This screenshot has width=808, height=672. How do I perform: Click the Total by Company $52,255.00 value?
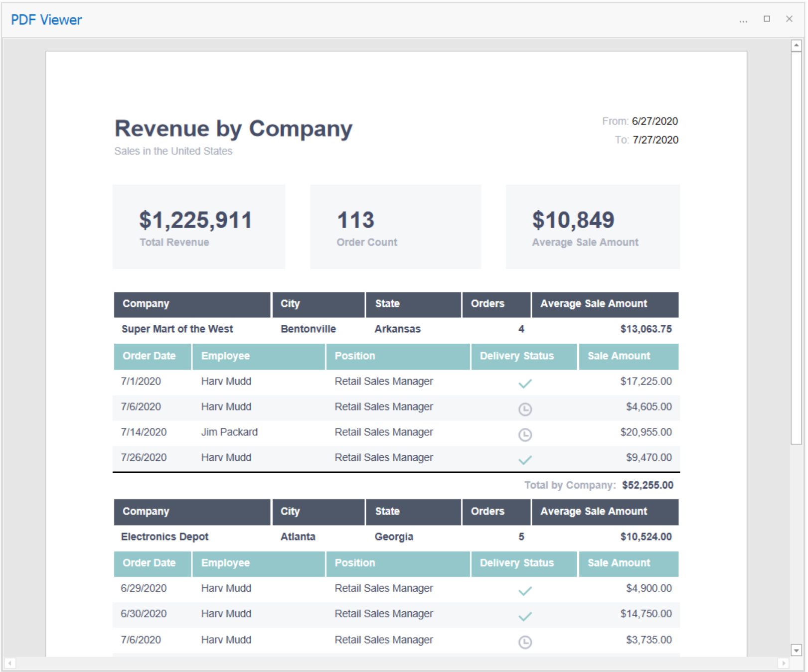pos(647,485)
